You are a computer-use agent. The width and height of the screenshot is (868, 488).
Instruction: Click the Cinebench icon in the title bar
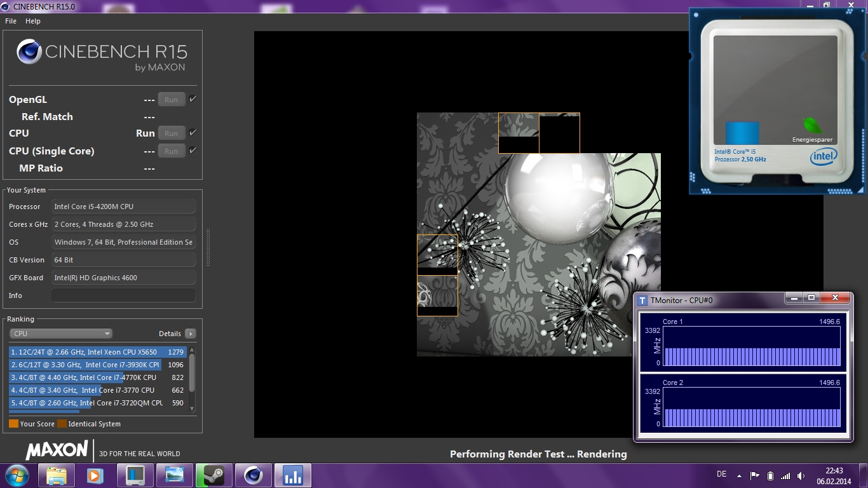point(6,6)
